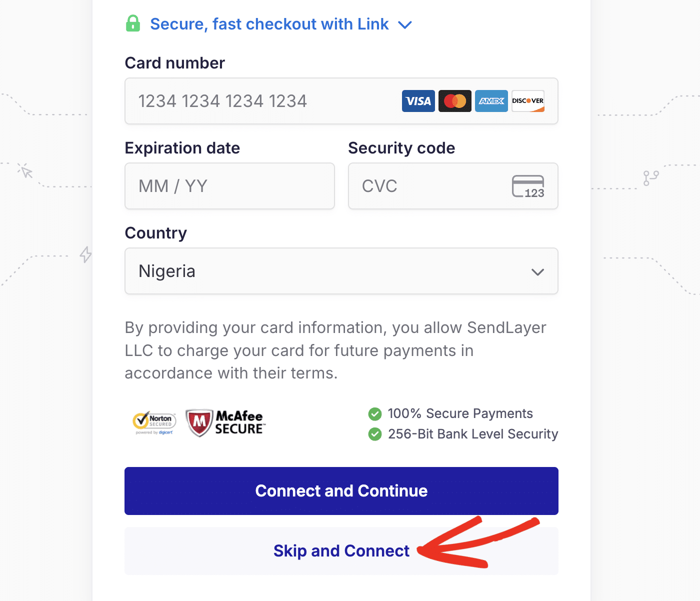This screenshot has width=700, height=601.
Task: Expand the Country selector chevron arrow
Action: (x=537, y=272)
